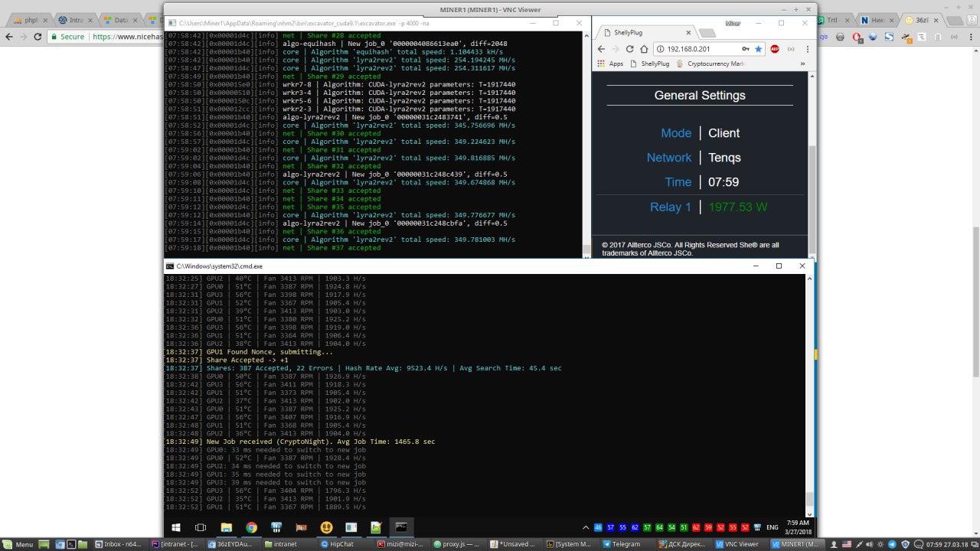
Task: Open Task View on remote taskbar
Action: pos(201,527)
